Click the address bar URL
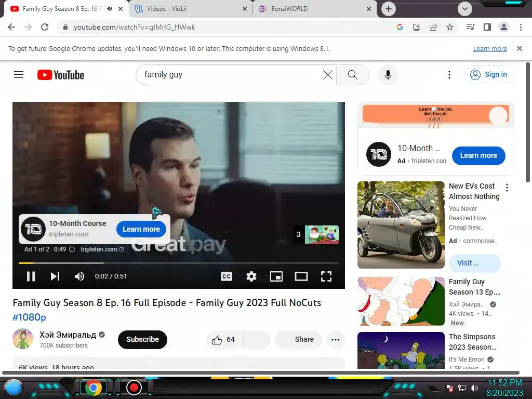The width and height of the screenshot is (532, 399). pos(134,27)
